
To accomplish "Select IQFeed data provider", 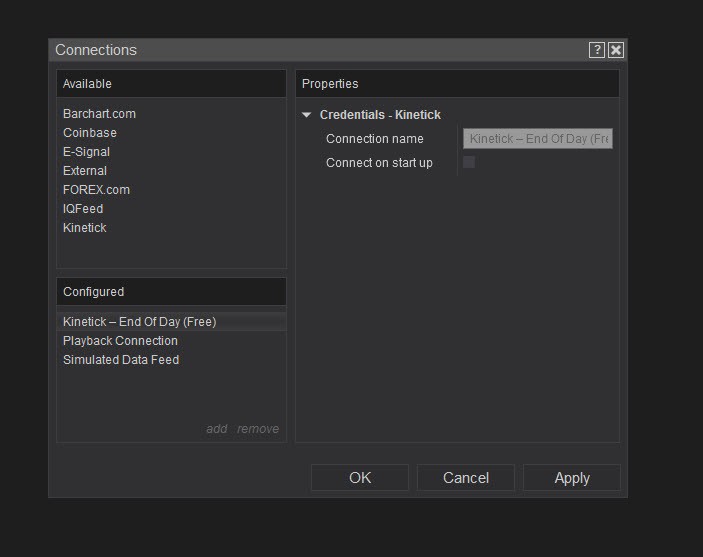I will point(83,209).
